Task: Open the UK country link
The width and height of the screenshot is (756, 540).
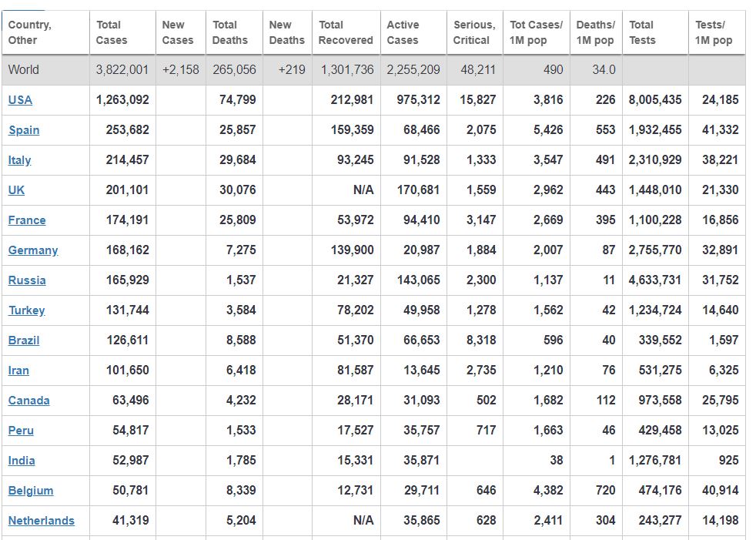Action: tap(16, 190)
